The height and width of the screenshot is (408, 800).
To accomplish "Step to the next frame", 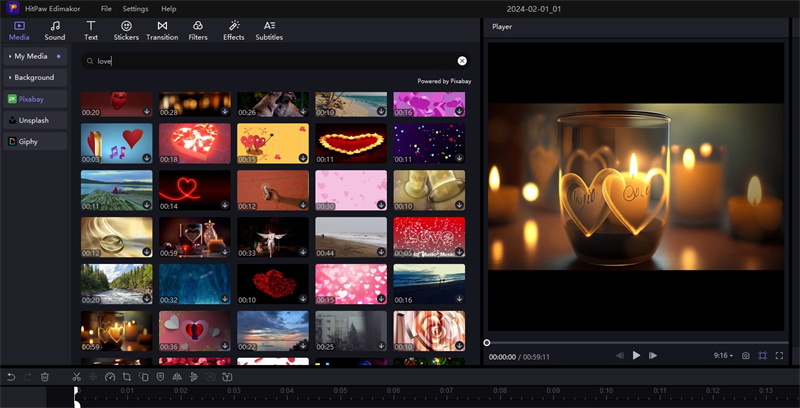I will click(x=653, y=355).
